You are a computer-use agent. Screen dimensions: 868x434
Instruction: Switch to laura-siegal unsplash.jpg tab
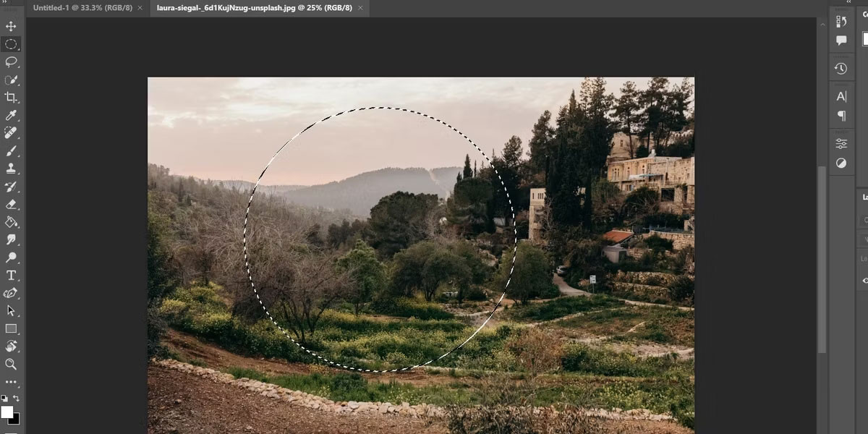pyautogui.click(x=255, y=8)
